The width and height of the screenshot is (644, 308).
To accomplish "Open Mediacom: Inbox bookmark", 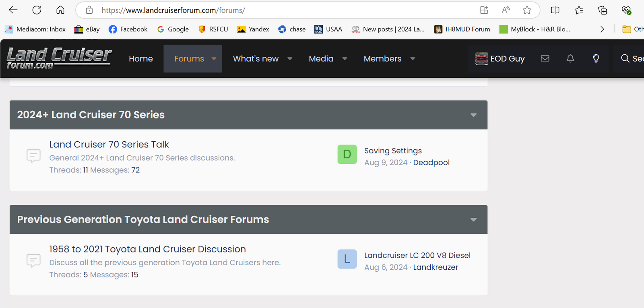I will pos(35,29).
